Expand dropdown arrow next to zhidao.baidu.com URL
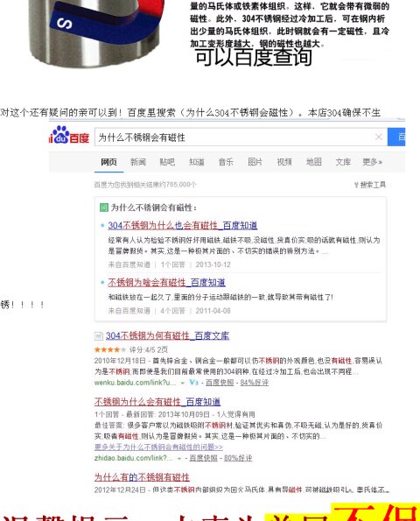Image resolution: width=420 pixels, height=521 pixels. (179, 458)
